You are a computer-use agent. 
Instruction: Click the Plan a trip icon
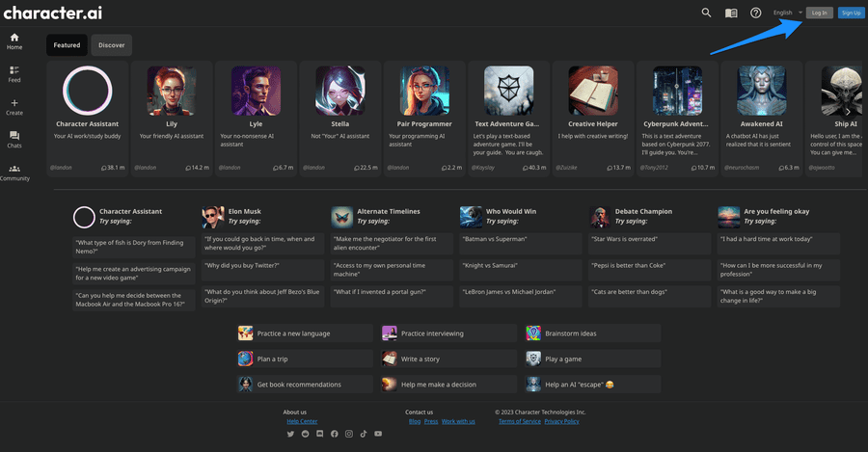pyautogui.click(x=245, y=359)
